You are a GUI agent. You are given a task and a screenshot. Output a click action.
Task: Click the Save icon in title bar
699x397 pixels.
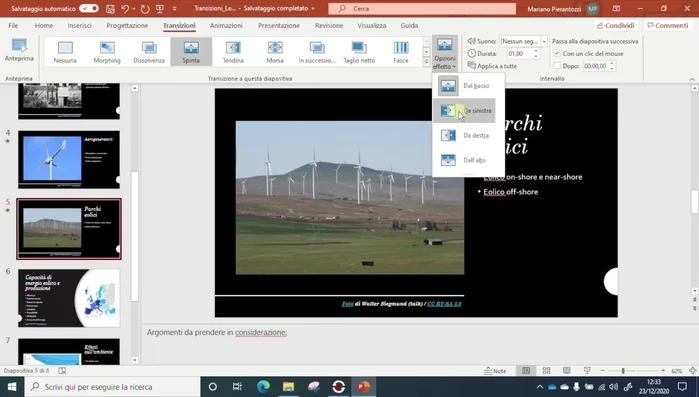click(x=110, y=8)
